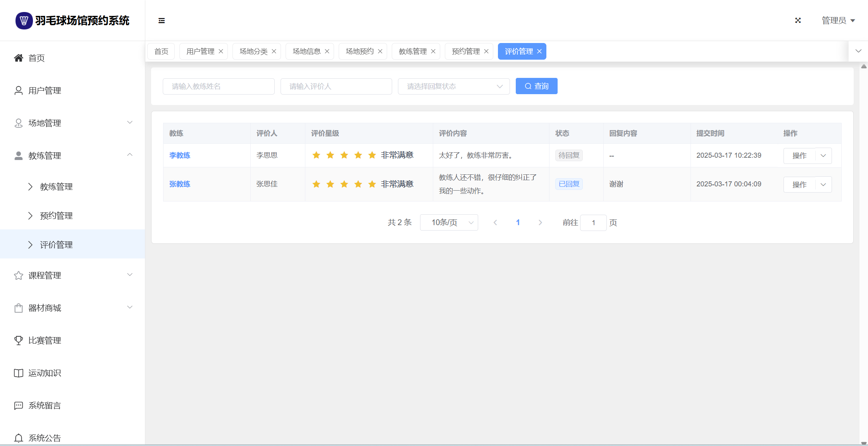Open the 请选择回复状态 dropdown
The image size is (868, 446).
(x=454, y=86)
